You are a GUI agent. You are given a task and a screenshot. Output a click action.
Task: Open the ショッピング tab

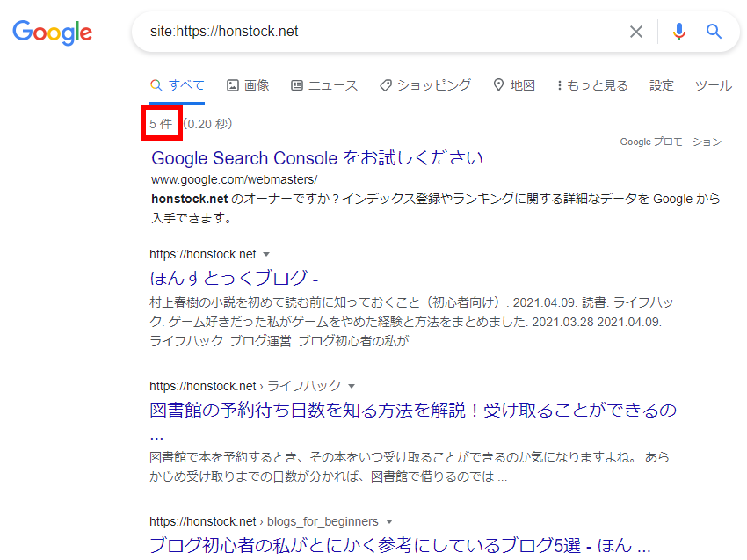tap(425, 85)
